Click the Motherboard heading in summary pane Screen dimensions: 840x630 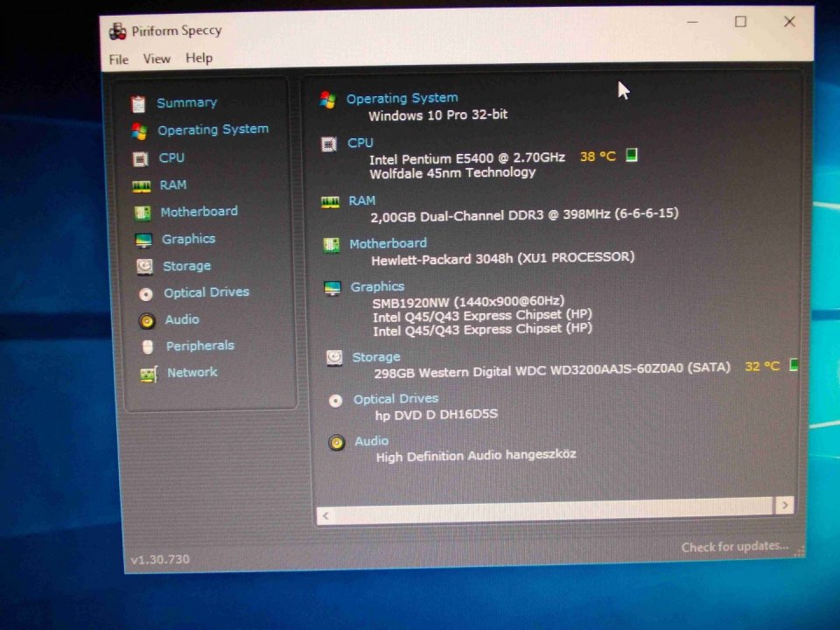388,244
